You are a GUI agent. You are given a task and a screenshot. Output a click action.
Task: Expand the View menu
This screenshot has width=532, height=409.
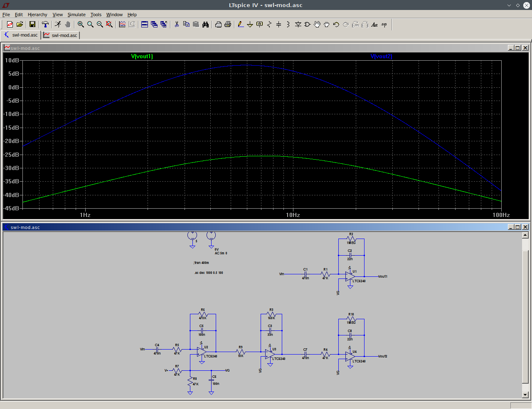[57, 15]
